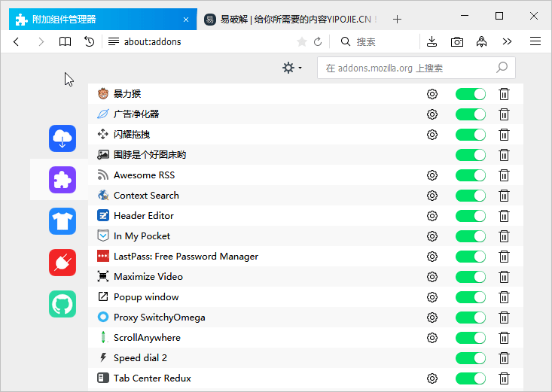
Task: Remove 围脖是个好图床哟 using trash icon
Action: 504,155
